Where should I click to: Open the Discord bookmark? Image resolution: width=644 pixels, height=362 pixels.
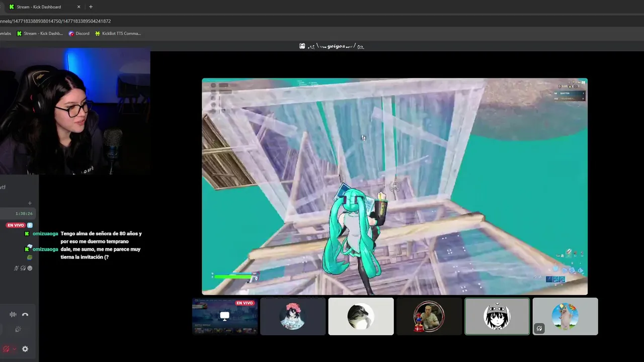[x=79, y=34]
